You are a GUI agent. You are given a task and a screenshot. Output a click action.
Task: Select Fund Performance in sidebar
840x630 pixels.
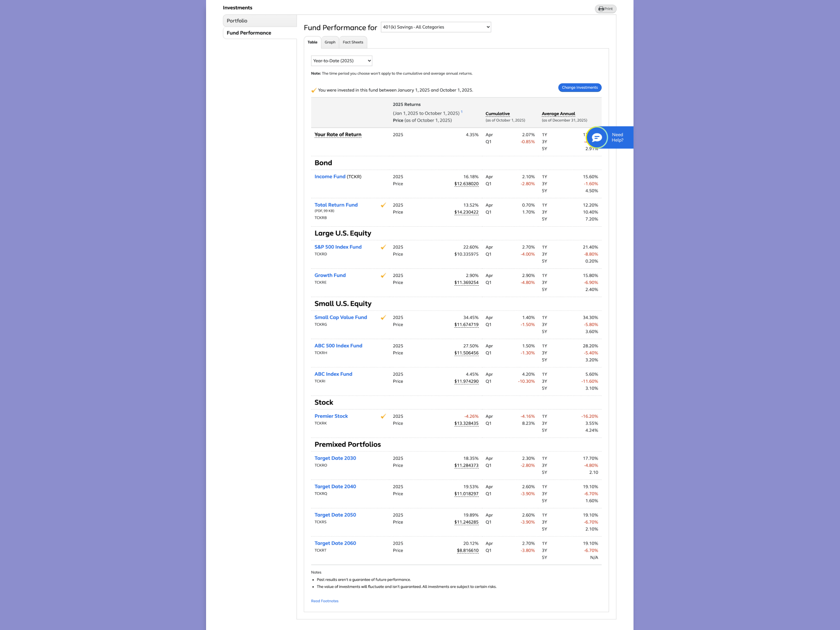[260, 33]
